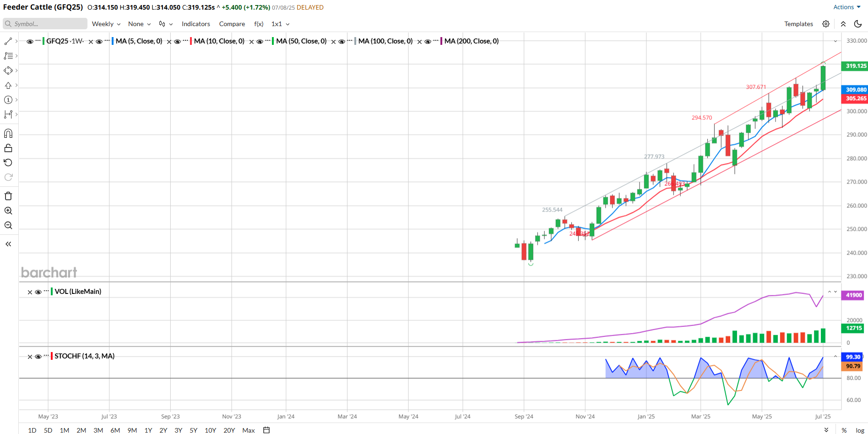Toggle visibility of the VOL indicator
The width and height of the screenshot is (868, 434).
(x=38, y=292)
